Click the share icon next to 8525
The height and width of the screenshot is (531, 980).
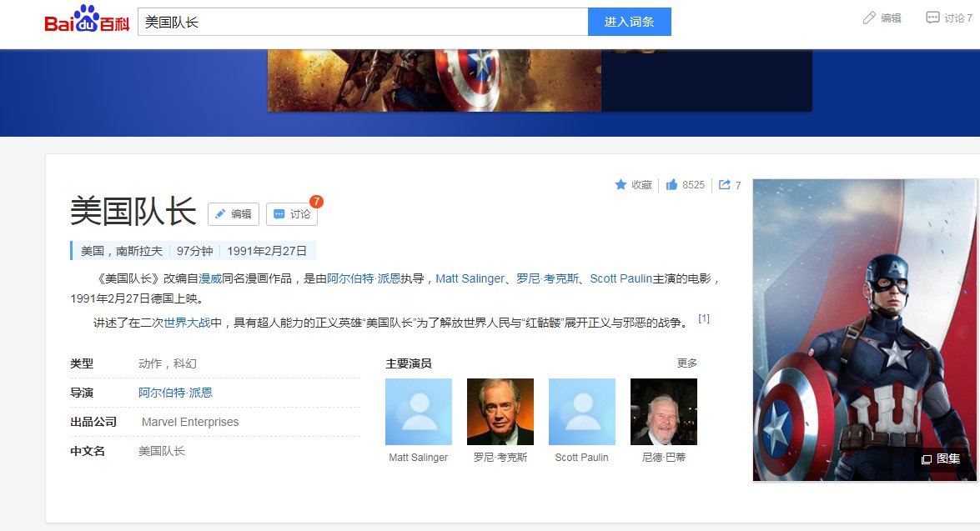(724, 185)
